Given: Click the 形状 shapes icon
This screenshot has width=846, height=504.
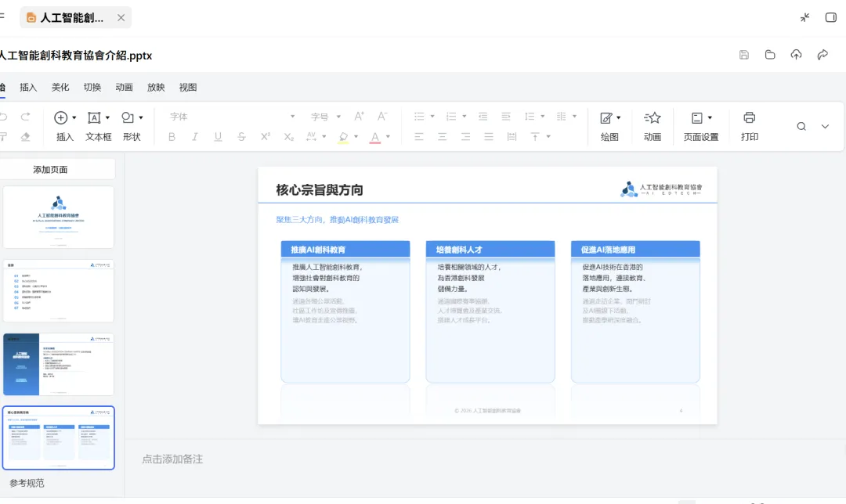Looking at the screenshot, I should pos(128,117).
